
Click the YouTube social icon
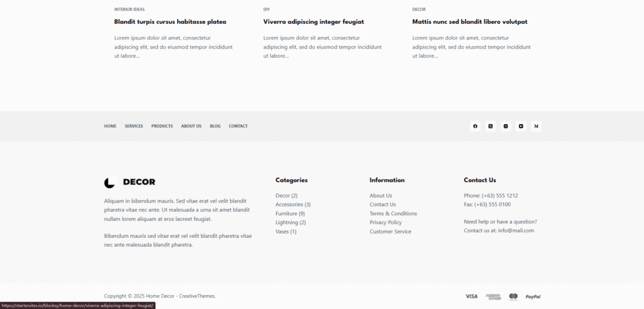coord(521,126)
